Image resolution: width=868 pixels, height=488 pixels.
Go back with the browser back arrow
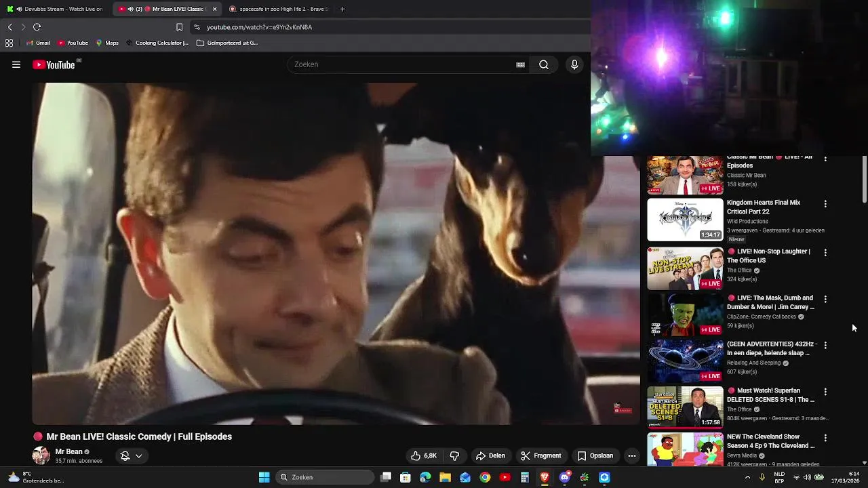(x=10, y=27)
